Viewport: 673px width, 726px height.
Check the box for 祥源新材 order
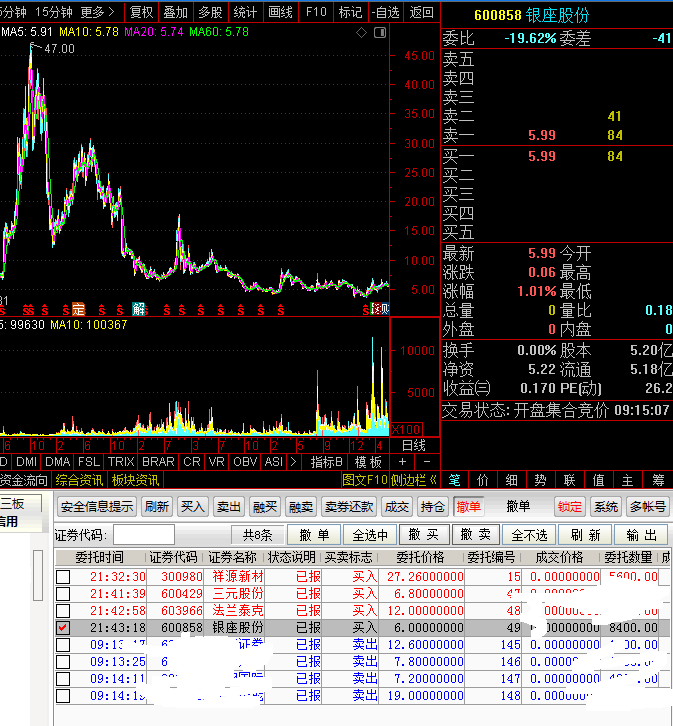coord(63,577)
